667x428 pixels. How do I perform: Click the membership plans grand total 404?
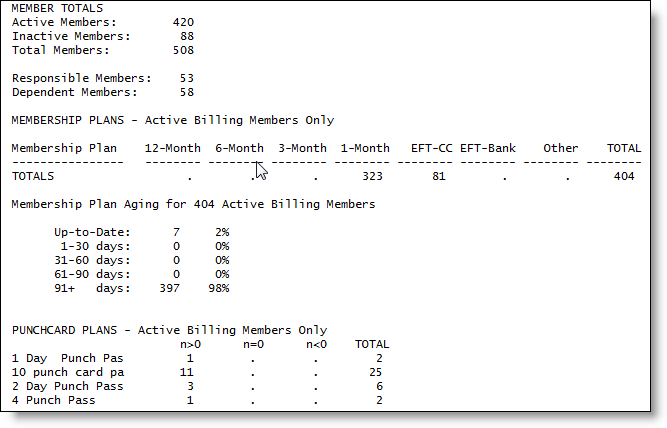[624, 176]
